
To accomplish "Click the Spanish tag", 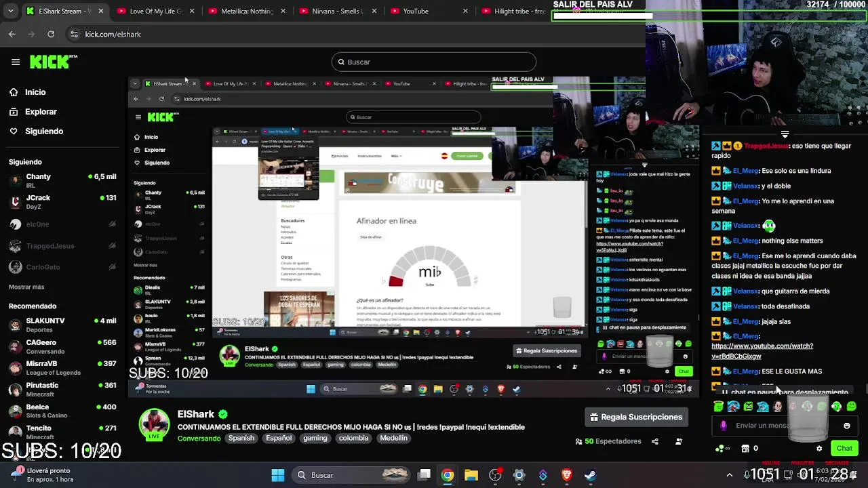I will pos(241,439).
